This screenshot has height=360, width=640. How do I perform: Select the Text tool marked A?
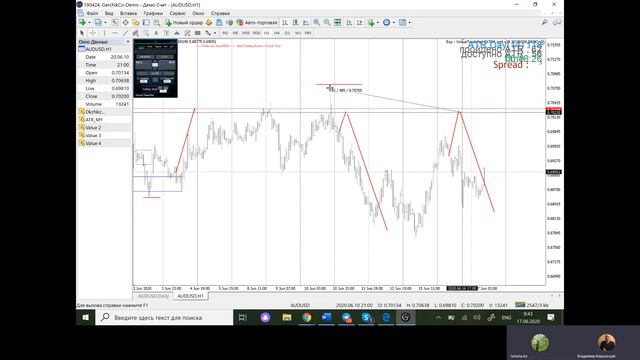156,33
